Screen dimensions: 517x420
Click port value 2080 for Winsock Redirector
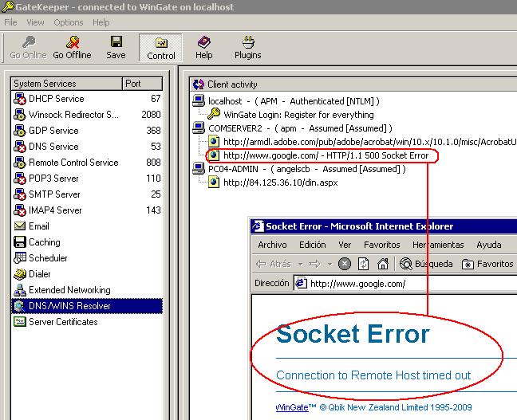[151, 115]
